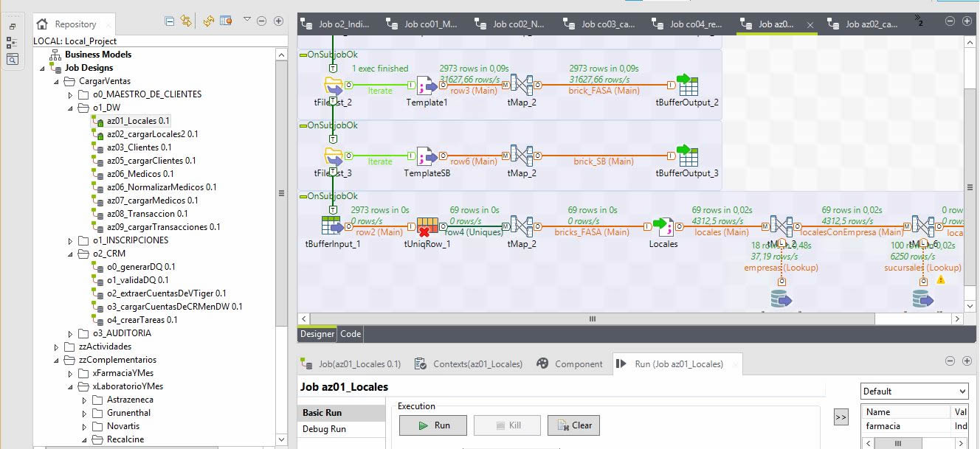Switch to Job o2_Indi... editor tab
The image size is (980, 449).
[337, 24]
